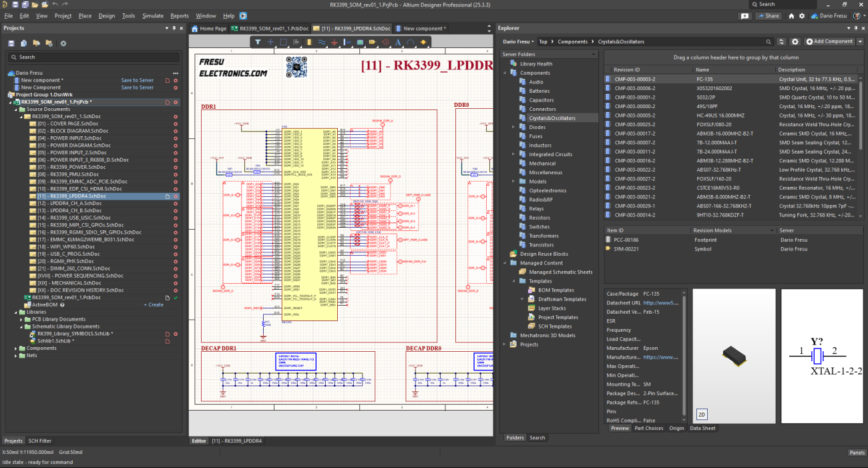
Task: Open [12] - LPDDR4_CH_A.SchDoc
Action: pos(69,203)
